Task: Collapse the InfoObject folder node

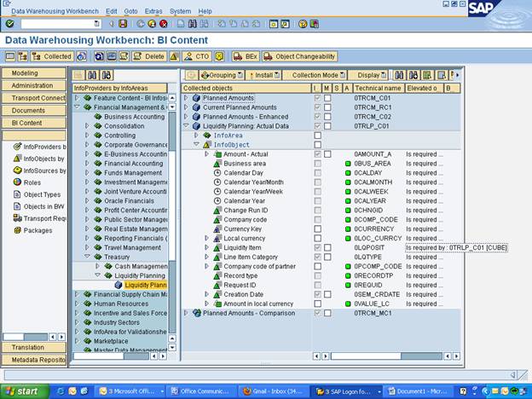Action: point(196,145)
